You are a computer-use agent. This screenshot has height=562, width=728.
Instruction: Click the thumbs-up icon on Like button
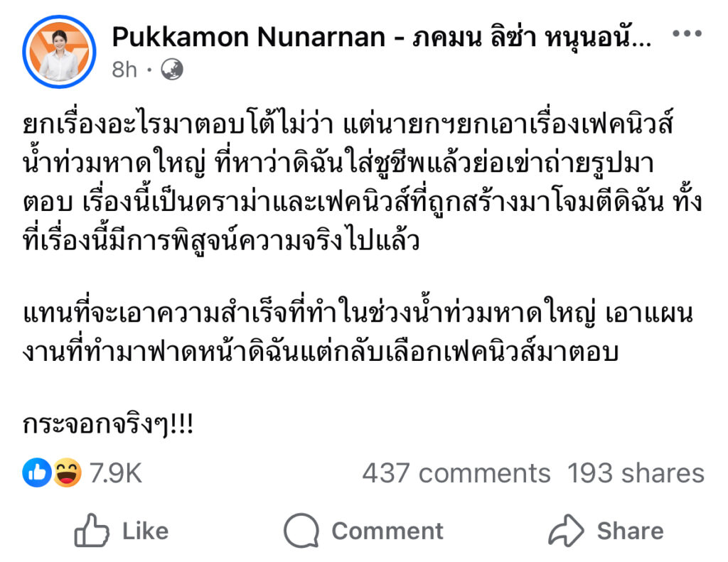tap(92, 531)
